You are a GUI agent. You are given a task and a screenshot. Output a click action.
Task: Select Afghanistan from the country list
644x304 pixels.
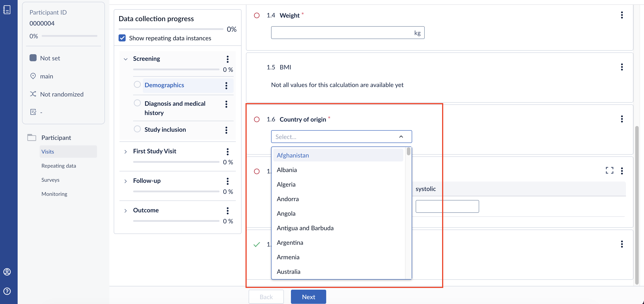pyautogui.click(x=338, y=155)
